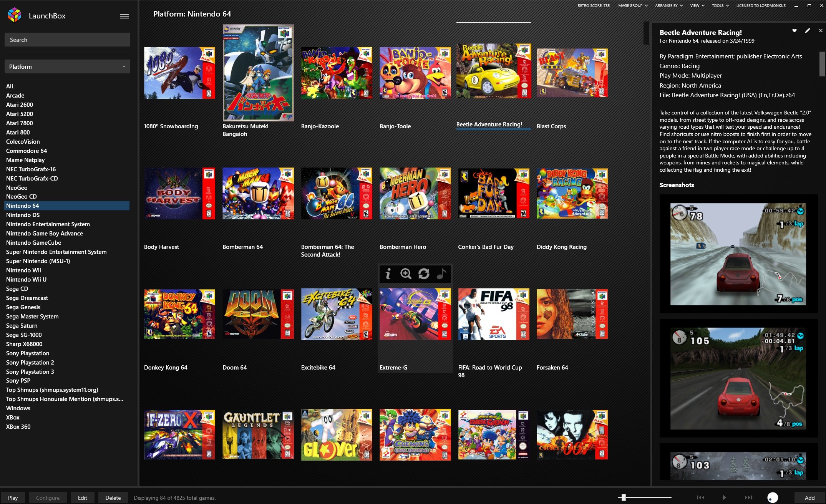Play the background music

click(725, 497)
